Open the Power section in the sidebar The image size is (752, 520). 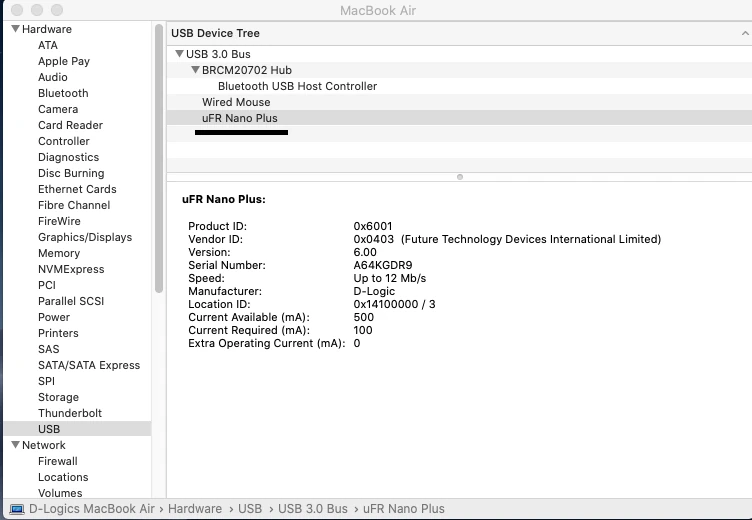pyautogui.click(x=54, y=317)
